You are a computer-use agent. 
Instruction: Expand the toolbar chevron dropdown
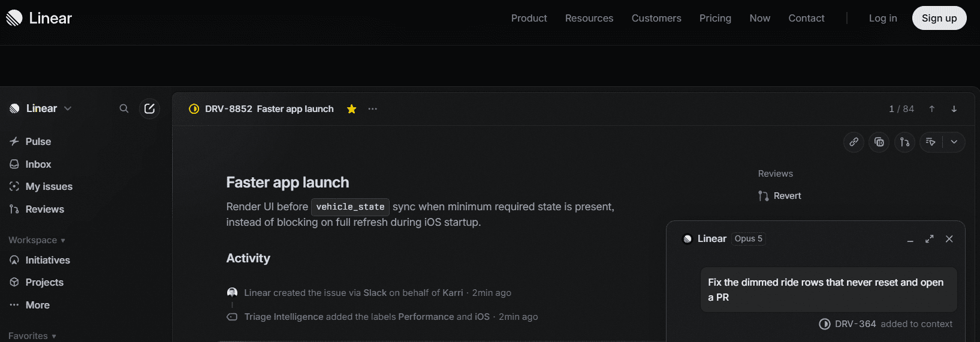pyautogui.click(x=954, y=142)
